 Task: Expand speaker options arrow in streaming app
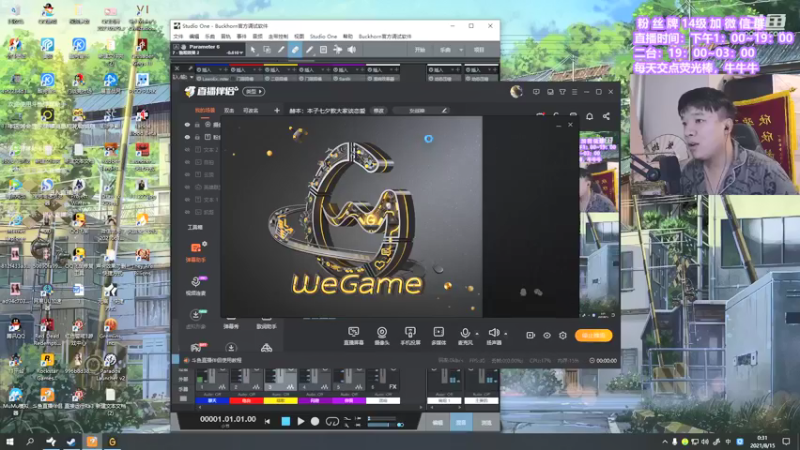(506, 334)
